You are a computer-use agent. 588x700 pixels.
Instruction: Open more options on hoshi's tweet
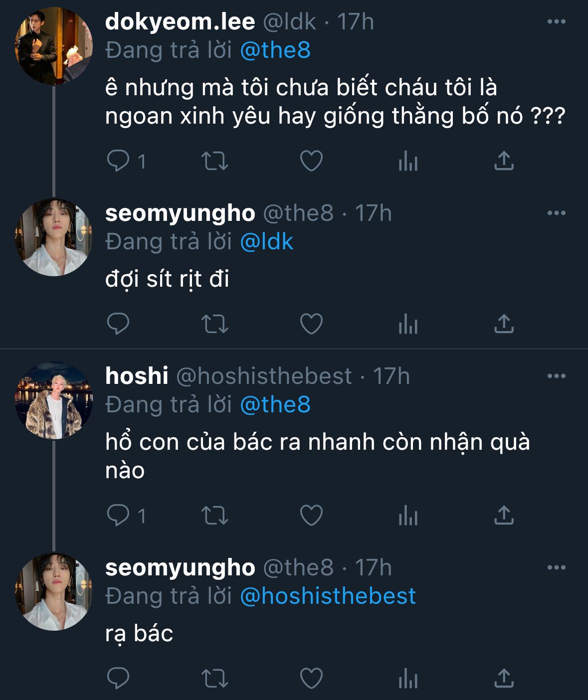point(556,376)
